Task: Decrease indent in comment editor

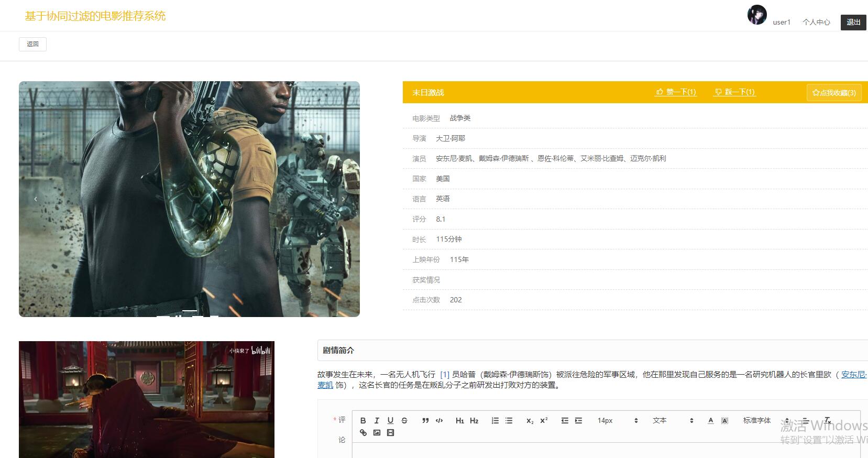Action: pos(565,420)
